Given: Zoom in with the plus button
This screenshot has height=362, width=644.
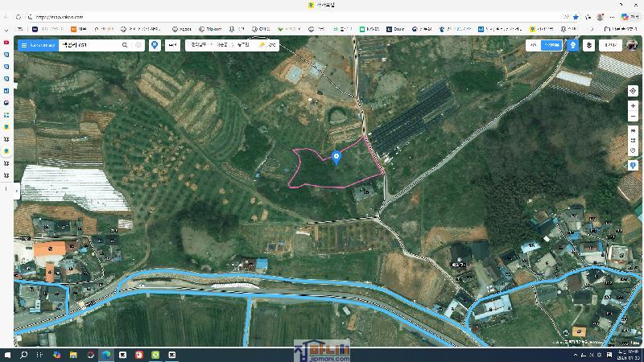Looking at the screenshot, I should [x=633, y=106].
